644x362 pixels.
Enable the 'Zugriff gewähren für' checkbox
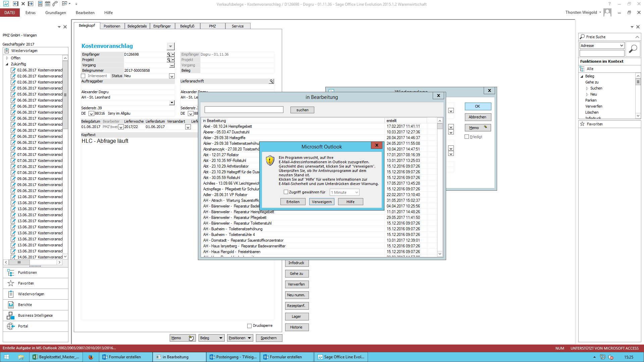286,192
